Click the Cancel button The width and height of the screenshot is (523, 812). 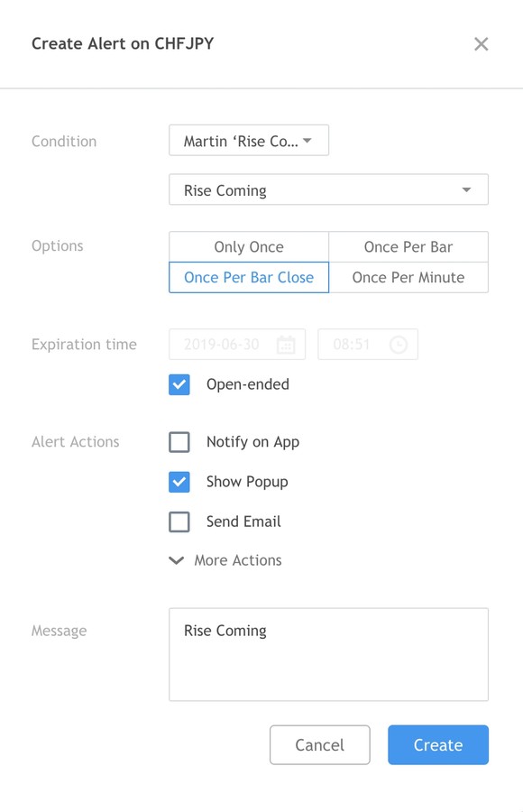(x=319, y=744)
